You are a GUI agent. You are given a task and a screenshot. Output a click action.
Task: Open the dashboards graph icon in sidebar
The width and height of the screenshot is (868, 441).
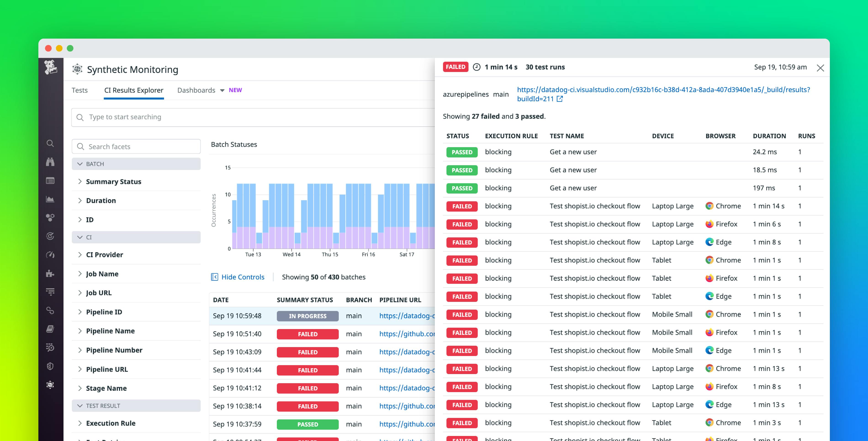point(50,199)
